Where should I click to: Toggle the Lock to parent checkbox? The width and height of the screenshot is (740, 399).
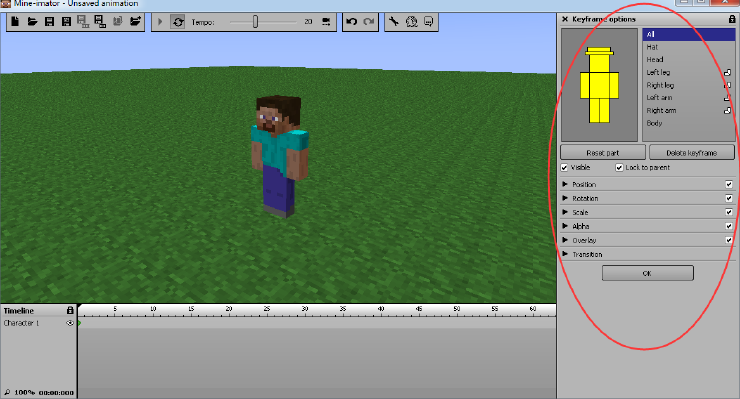[x=619, y=168]
